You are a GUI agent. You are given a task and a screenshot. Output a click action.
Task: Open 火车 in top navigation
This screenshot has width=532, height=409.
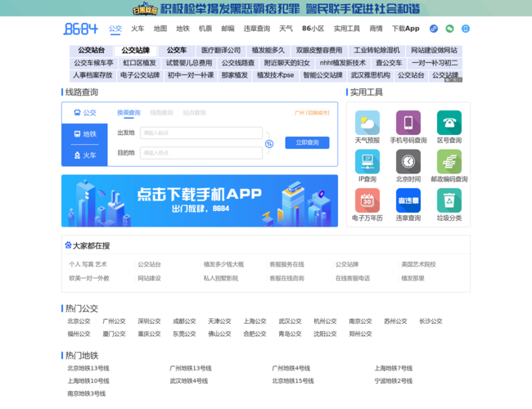pos(138,29)
